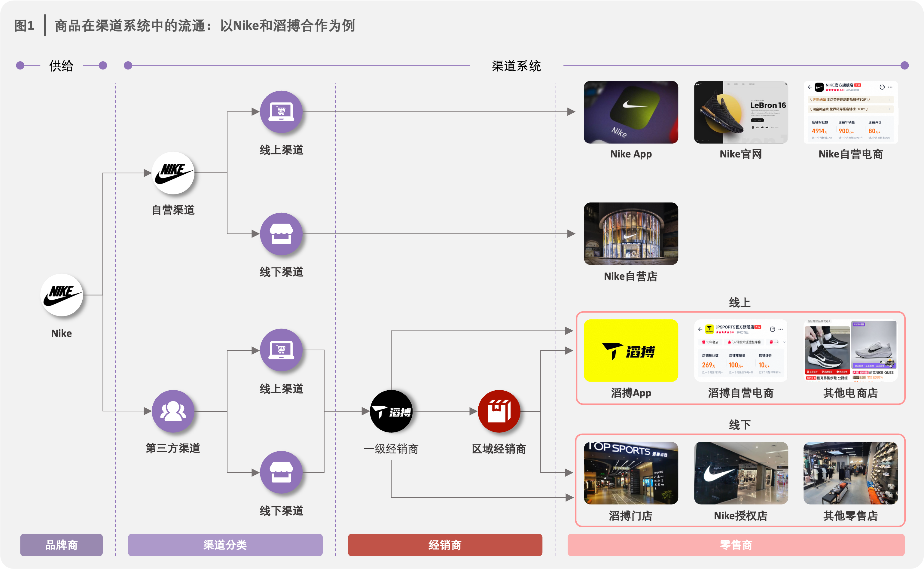This screenshot has width=924, height=570.
Task: Open the 其他零售店 shop interior photo
Action: [x=850, y=473]
